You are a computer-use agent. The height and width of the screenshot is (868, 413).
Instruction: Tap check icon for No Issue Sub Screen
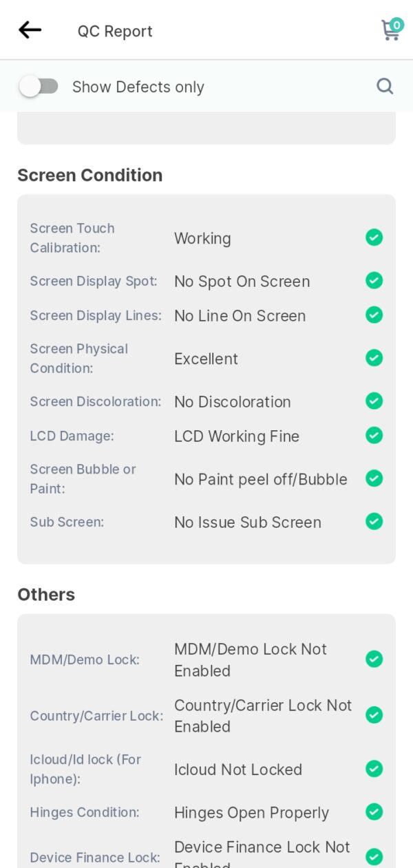pos(374,522)
